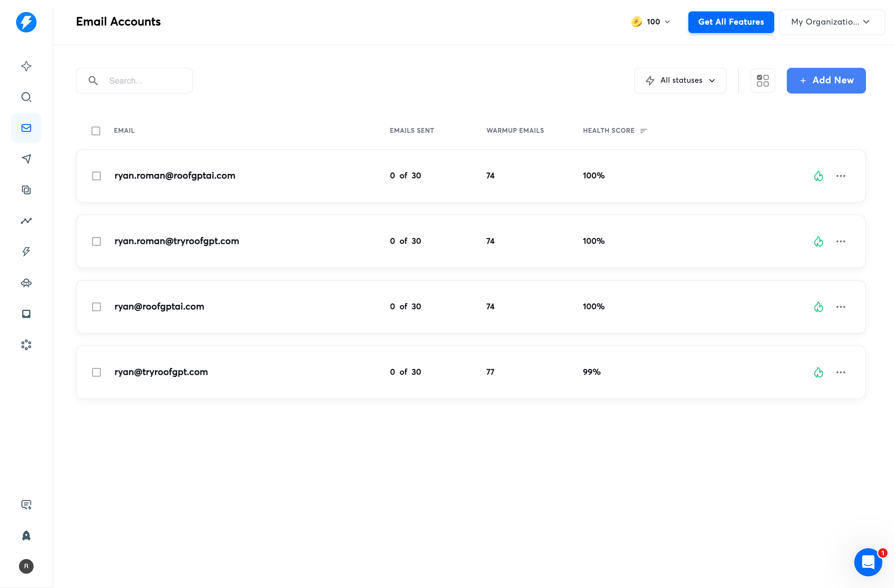
Task: Expand the All statuses filter dropdown
Action: pyautogui.click(x=680, y=80)
